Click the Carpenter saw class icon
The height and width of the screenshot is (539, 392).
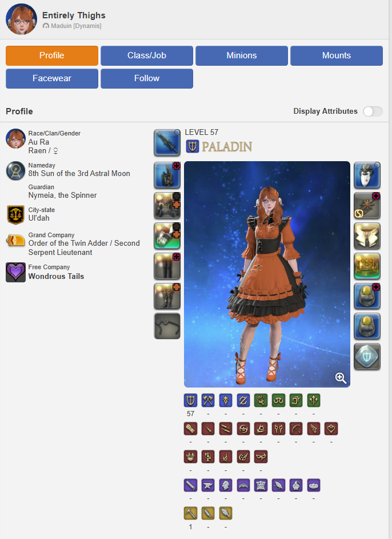click(190, 485)
